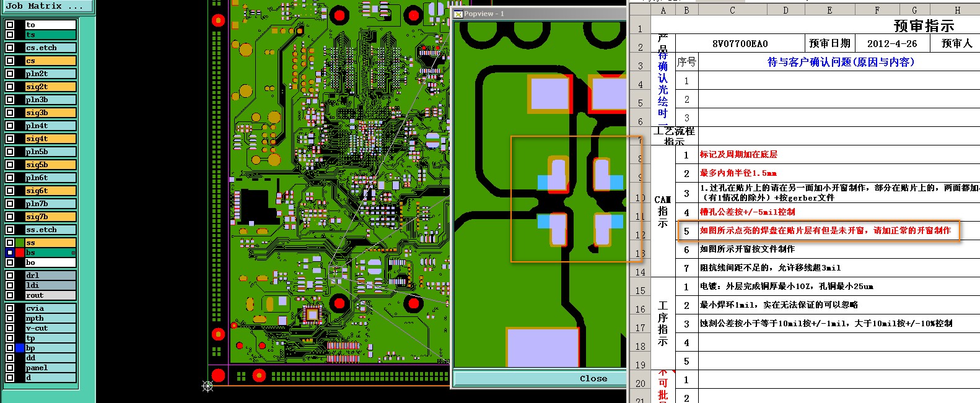Toggle display checkbox for bs layer
This screenshot has height=403, width=980.
tap(10, 253)
